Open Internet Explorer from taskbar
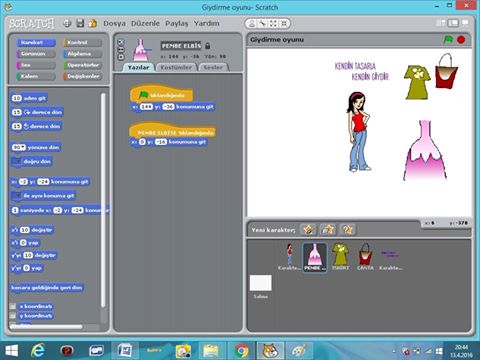 coord(37,351)
